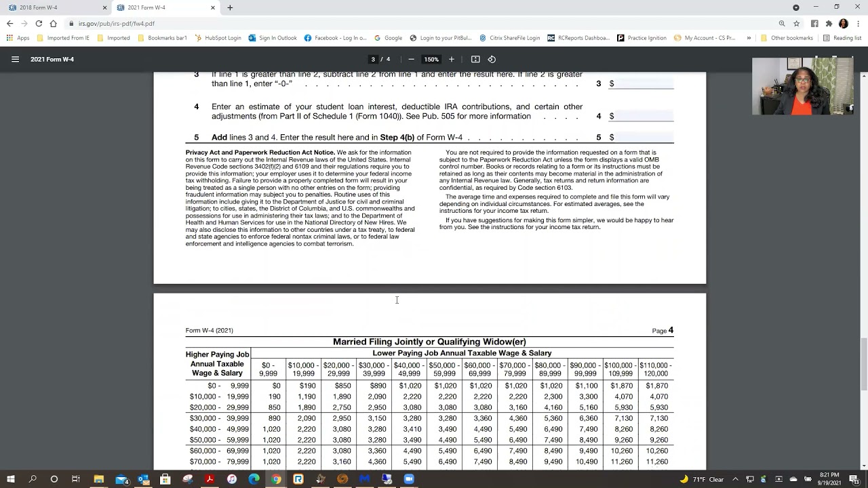This screenshot has height=488, width=868.
Task: Open the 8:21 PM clock and calendar
Action: (831, 479)
